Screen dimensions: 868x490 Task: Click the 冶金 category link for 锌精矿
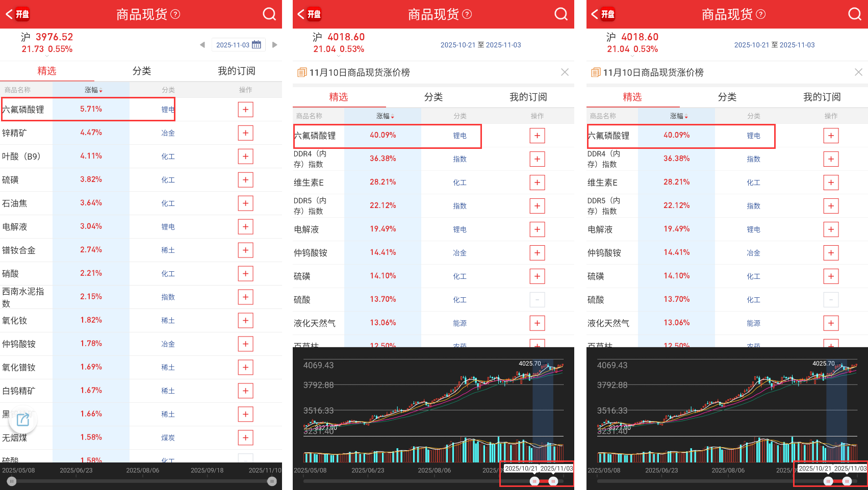pos(168,133)
